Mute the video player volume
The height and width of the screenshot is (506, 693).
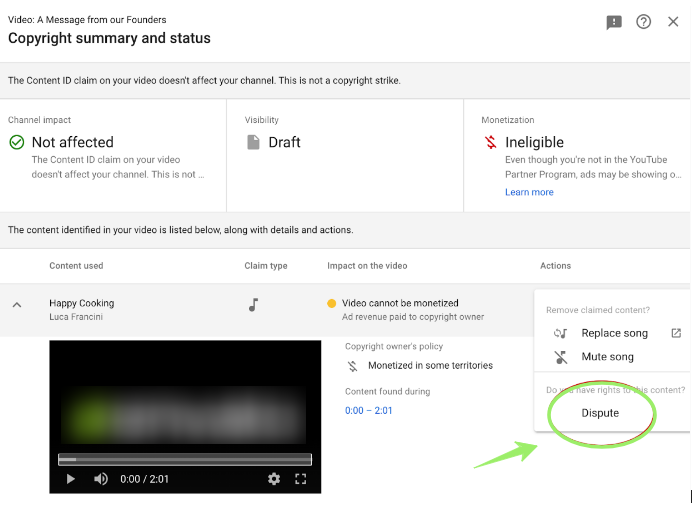click(101, 479)
